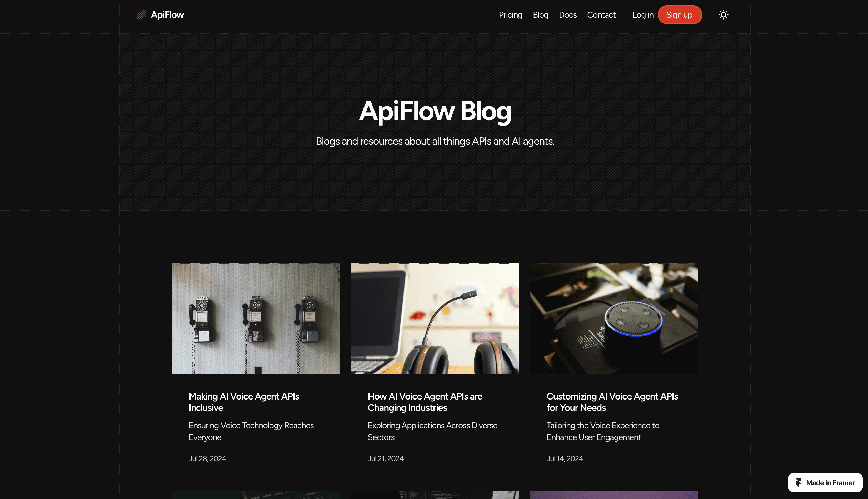Image resolution: width=868 pixels, height=499 pixels.
Task: Select Contact in the top navigation
Action: [601, 15]
